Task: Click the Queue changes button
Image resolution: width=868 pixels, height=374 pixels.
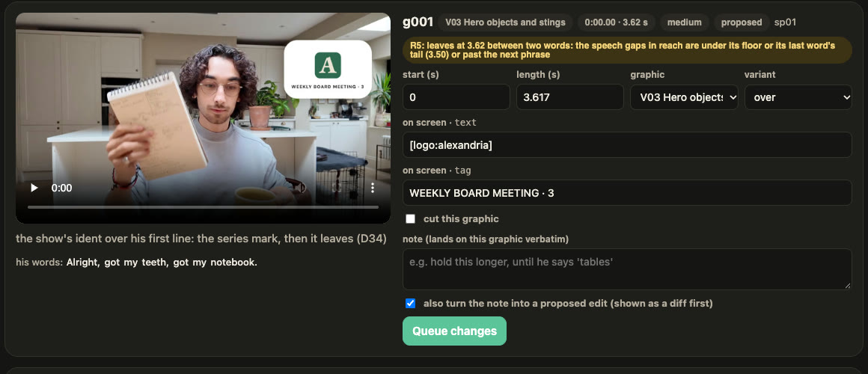Action: (x=454, y=331)
